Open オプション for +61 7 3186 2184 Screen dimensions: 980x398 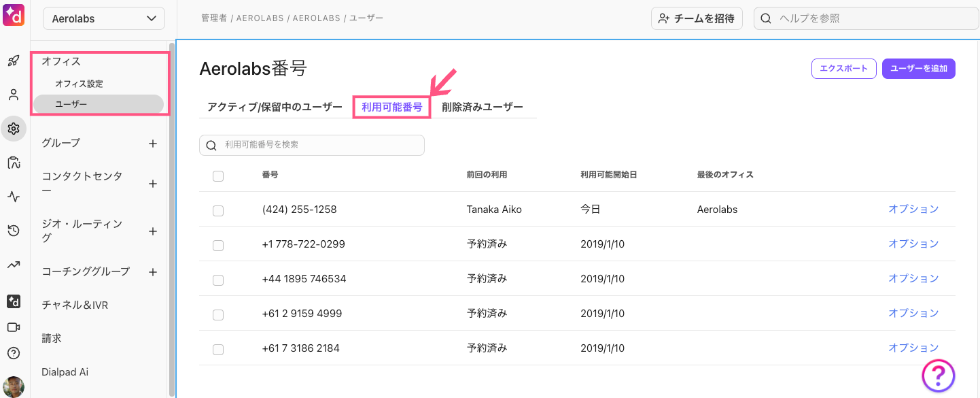(913, 348)
